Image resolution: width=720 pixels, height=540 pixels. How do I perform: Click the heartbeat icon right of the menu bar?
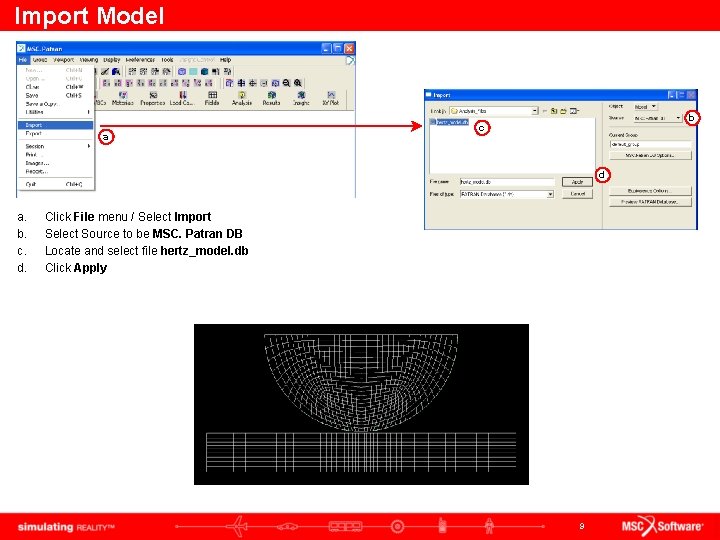[x=350, y=60]
